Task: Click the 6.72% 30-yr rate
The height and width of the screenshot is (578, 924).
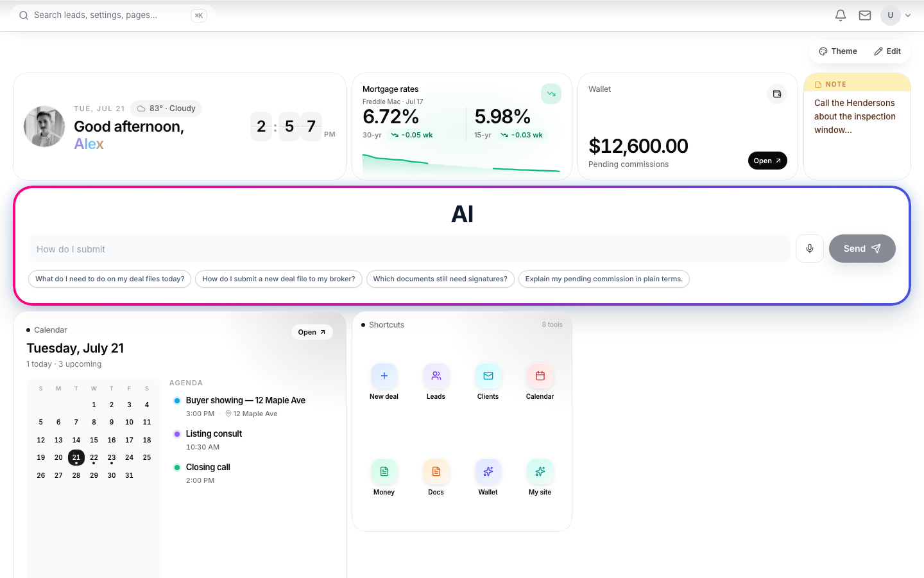Action: click(x=391, y=117)
